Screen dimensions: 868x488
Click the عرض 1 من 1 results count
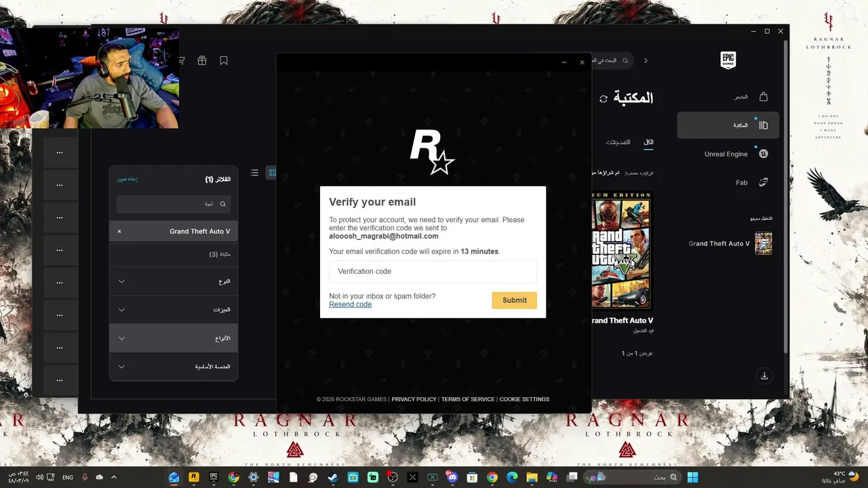pyautogui.click(x=637, y=353)
